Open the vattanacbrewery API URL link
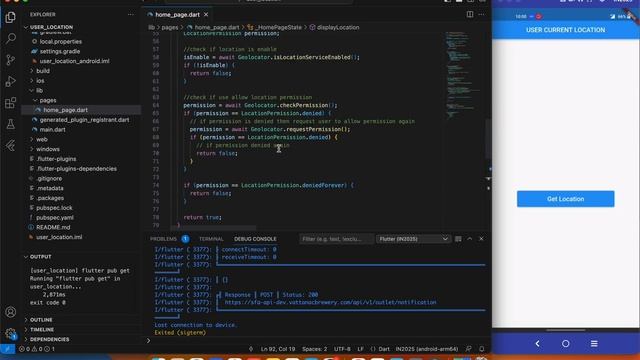This screenshot has width=640, height=360. 330,302
